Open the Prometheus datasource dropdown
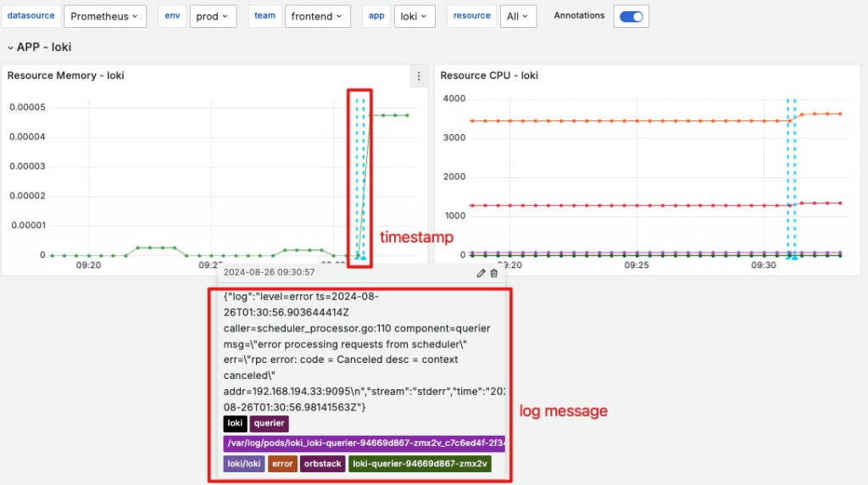The width and height of the screenshot is (868, 485). pos(104,17)
